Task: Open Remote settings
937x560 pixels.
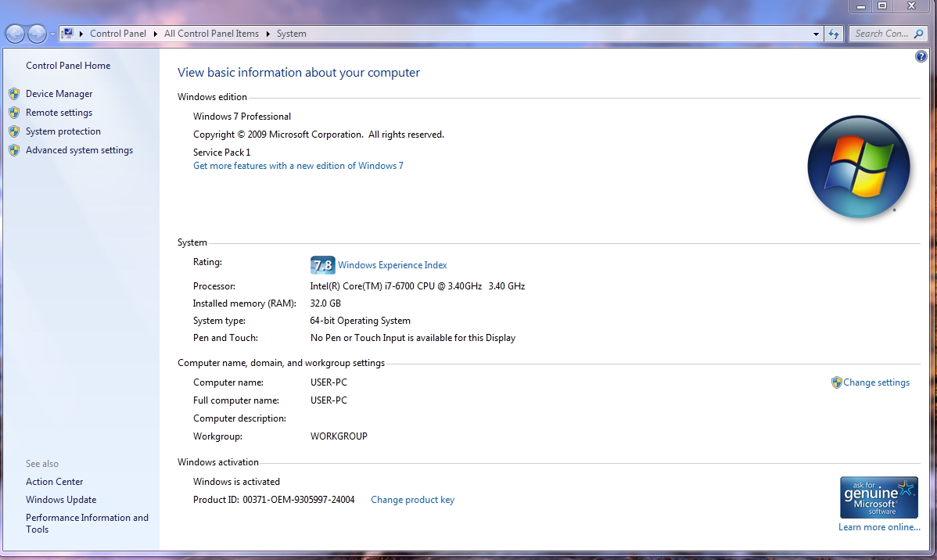Action: [59, 113]
